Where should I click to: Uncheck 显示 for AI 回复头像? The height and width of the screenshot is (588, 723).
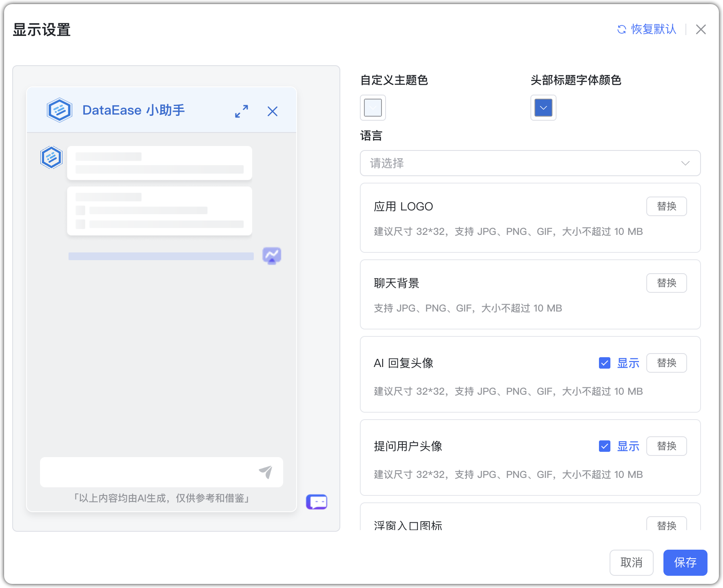coord(604,363)
